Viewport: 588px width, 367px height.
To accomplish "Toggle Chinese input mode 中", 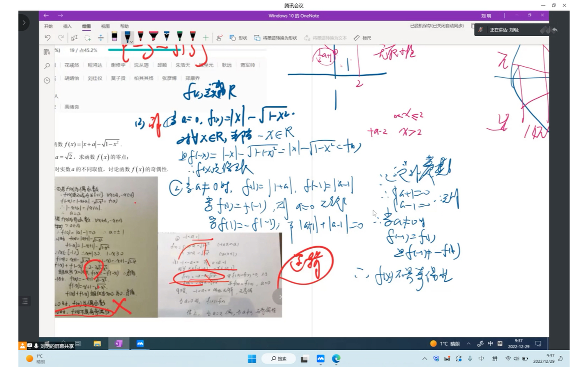I will pyautogui.click(x=481, y=358).
